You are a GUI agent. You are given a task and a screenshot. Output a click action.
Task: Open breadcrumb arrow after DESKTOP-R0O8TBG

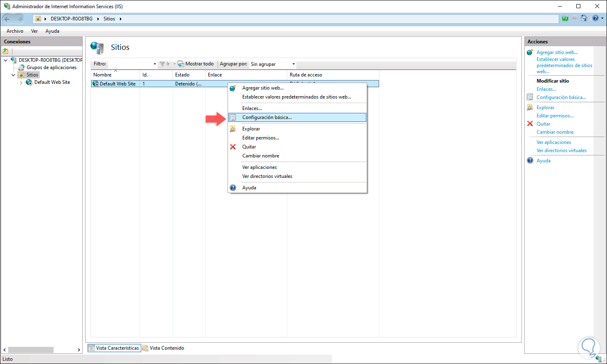pyautogui.click(x=99, y=19)
